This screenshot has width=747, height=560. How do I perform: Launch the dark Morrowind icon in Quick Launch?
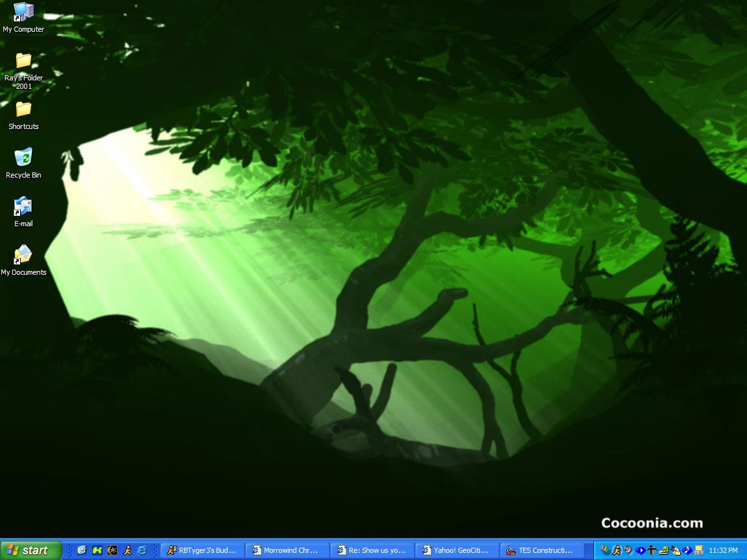[112, 550]
